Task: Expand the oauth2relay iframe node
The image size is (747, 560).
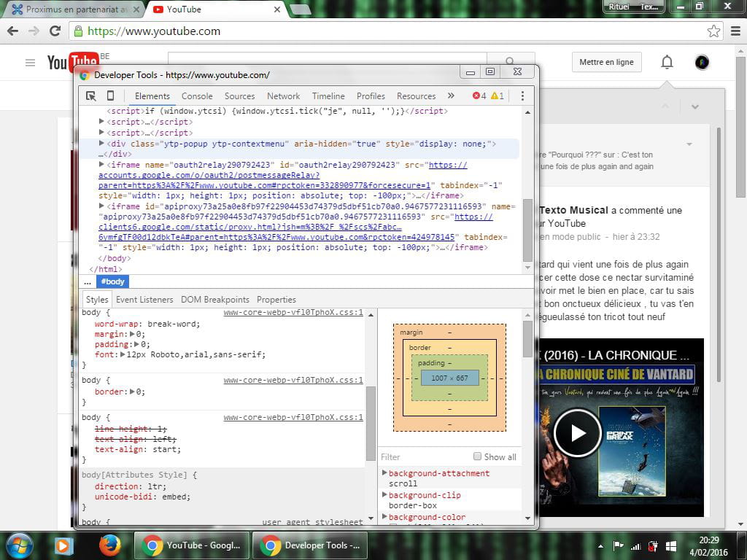Action: click(x=101, y=164)
